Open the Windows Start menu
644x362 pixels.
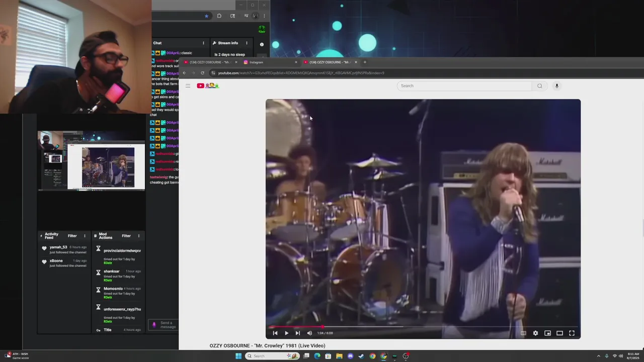point(238,356)
